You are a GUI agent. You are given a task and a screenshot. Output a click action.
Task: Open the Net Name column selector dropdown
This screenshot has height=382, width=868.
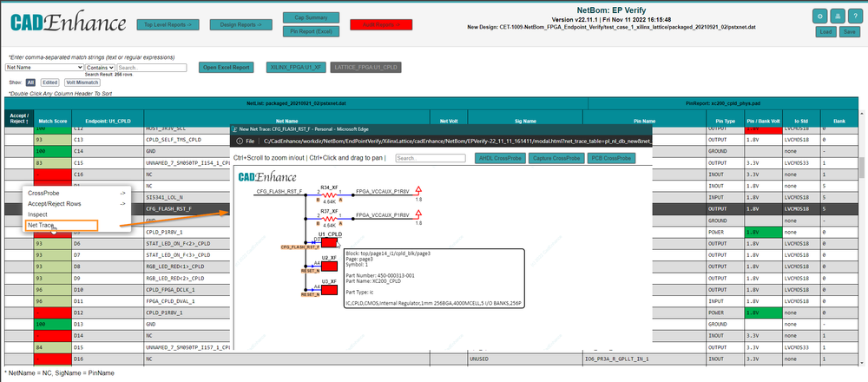point(44,68)
